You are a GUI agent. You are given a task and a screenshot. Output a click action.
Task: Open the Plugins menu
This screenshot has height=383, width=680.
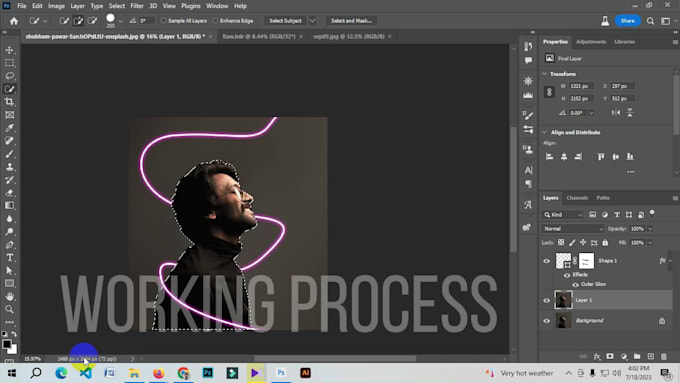(x=191, y=6)
